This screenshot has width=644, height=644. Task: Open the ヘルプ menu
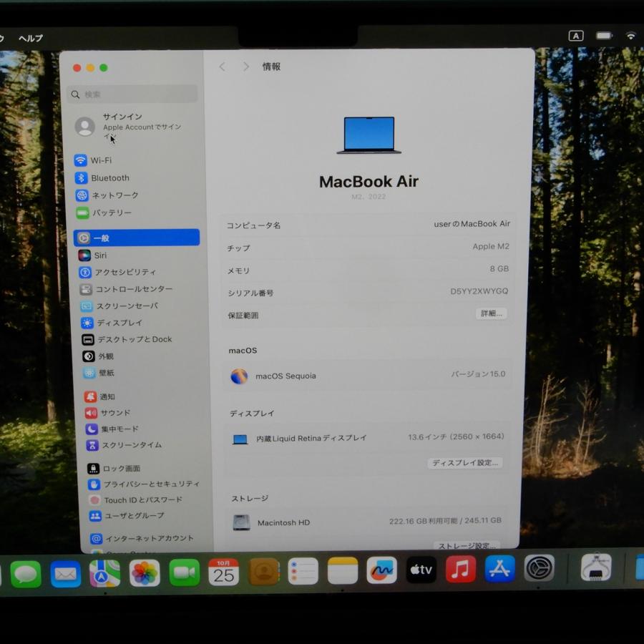tap(30, 38)
